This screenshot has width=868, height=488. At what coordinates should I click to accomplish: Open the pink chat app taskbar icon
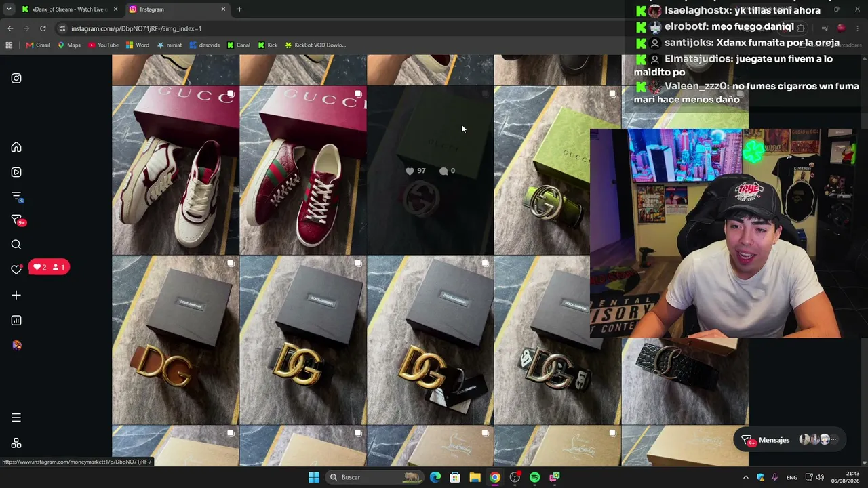[x=555, y=477]
